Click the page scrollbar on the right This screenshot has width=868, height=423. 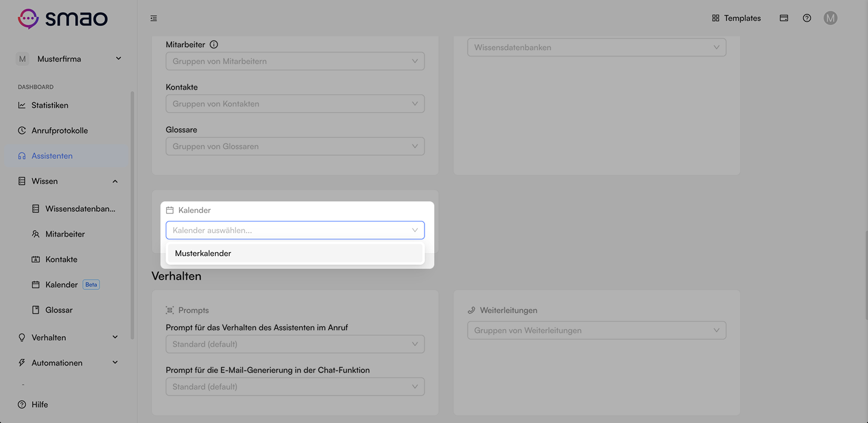point(866,275)
